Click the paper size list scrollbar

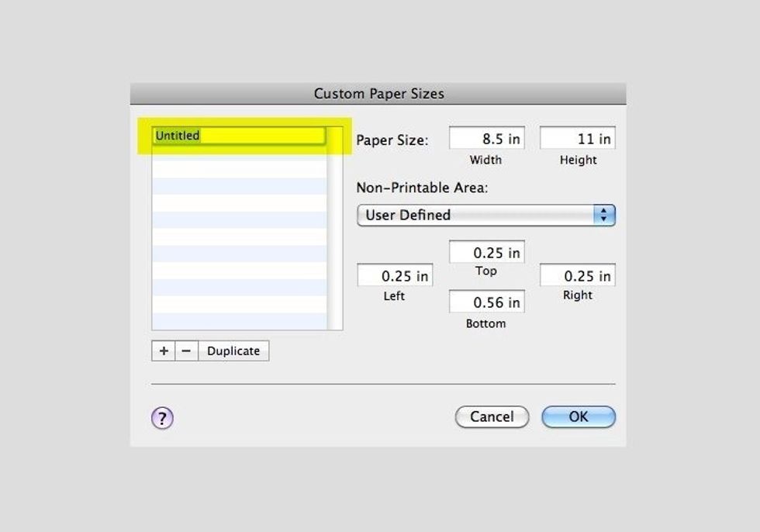(335, 233)
